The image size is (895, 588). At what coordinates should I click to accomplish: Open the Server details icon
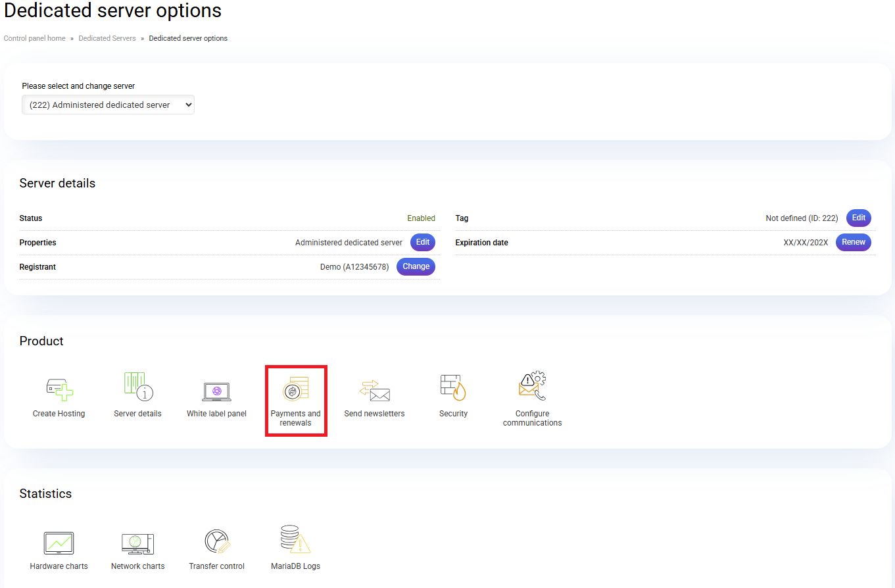pos(138,387)
